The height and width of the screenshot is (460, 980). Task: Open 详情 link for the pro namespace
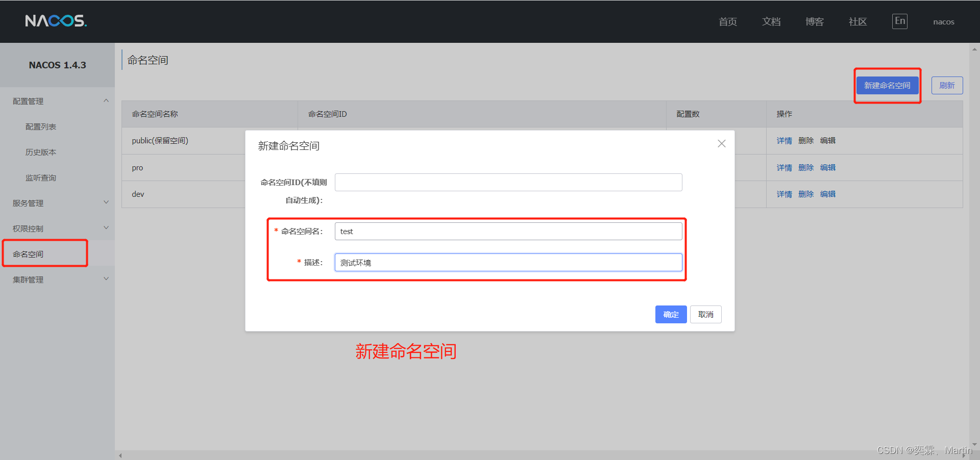(784, 168)
